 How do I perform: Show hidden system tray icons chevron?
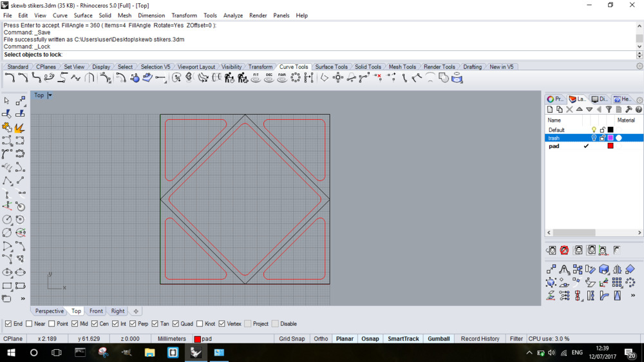coord(529,352)
